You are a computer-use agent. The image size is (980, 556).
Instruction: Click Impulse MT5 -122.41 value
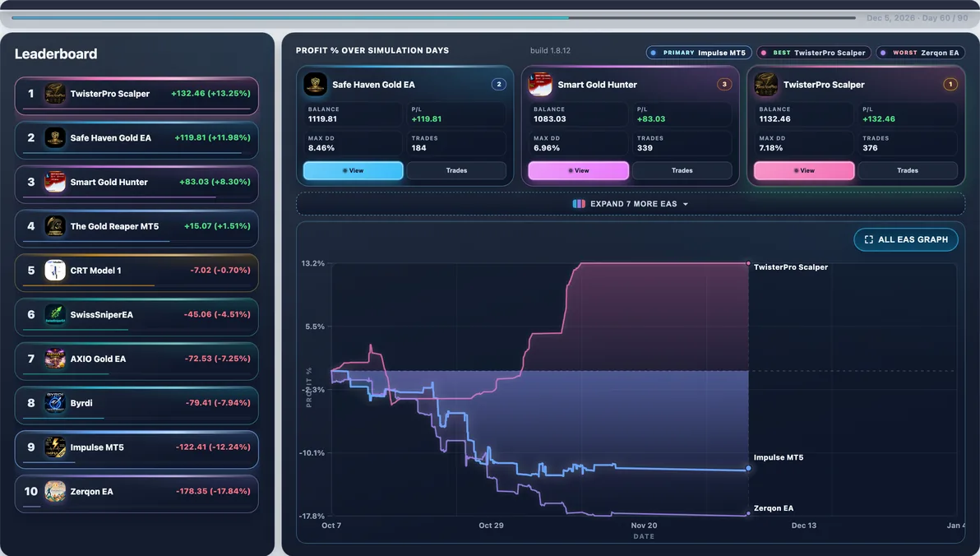pyautogui.click(x=213, y=447)
